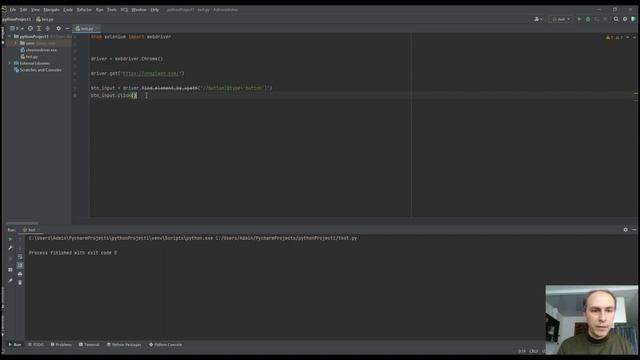Open Project panel gear options
This screenshot has width=640, height=360.
[58, 29]
